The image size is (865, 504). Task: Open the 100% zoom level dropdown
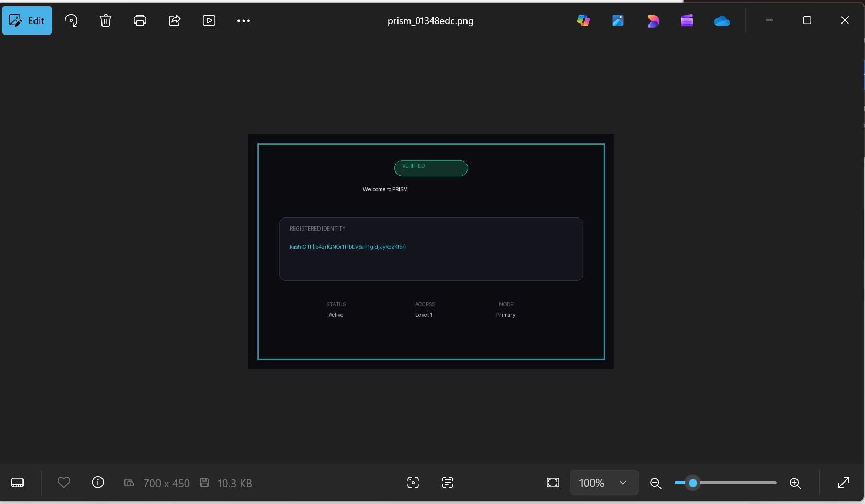pyautogui.click(x=604, y=483)
